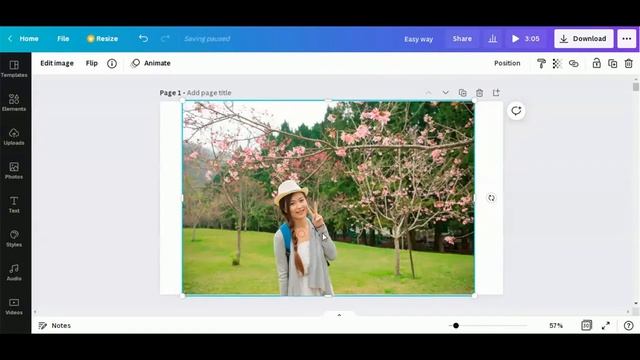Open the grid view pages icon
The image size is (640, 360).
tap(587, 325)
